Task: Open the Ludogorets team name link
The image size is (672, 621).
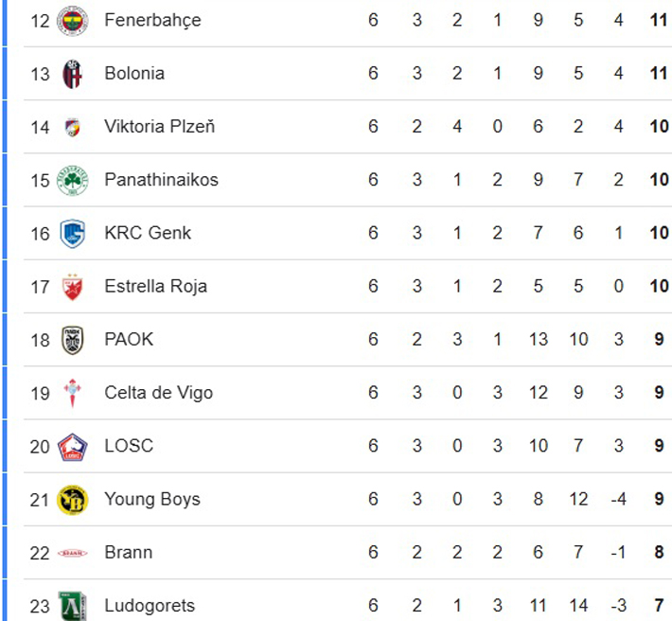Action: pos(150,606)
